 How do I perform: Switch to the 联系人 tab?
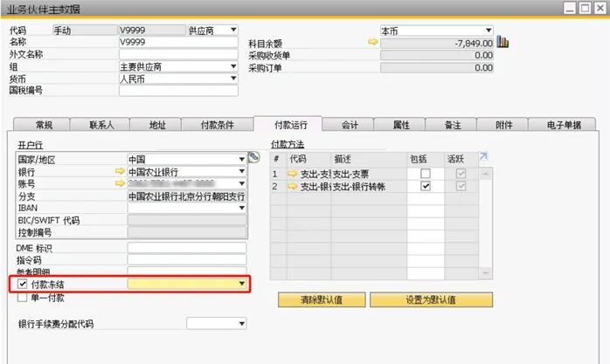pos(101,125)
